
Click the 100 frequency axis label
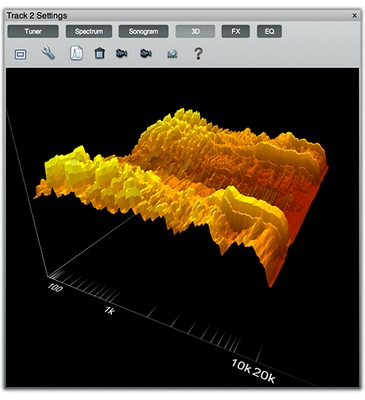[55, 287]
